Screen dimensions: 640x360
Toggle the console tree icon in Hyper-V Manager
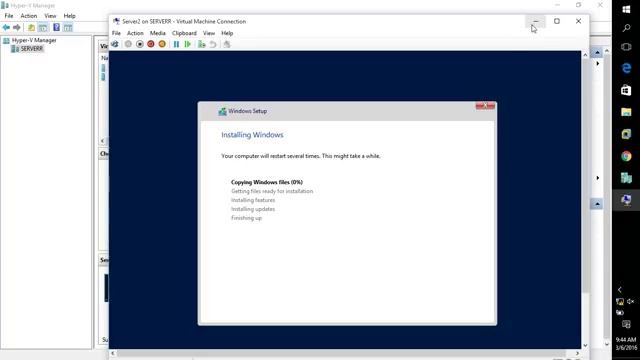click(43, 27)
